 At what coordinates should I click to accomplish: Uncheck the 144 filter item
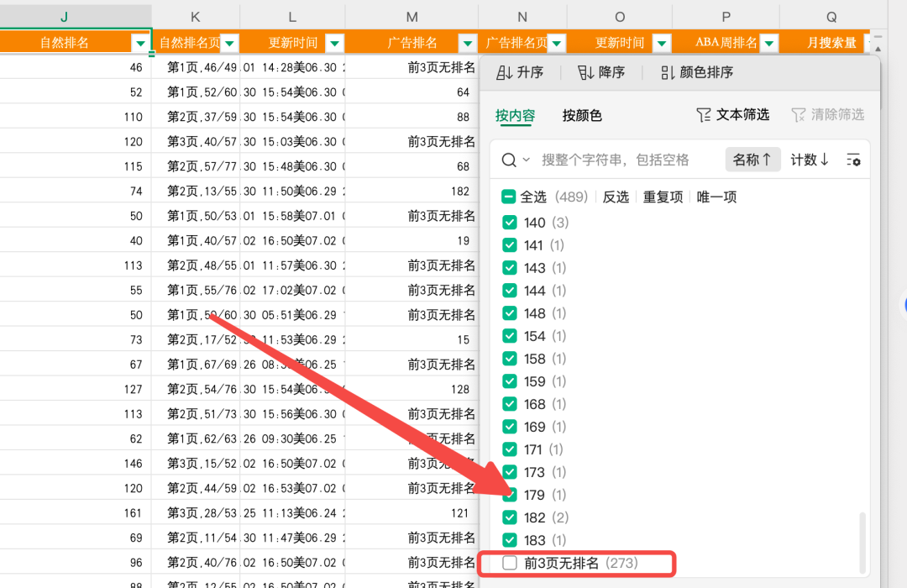tap(510, 291)
